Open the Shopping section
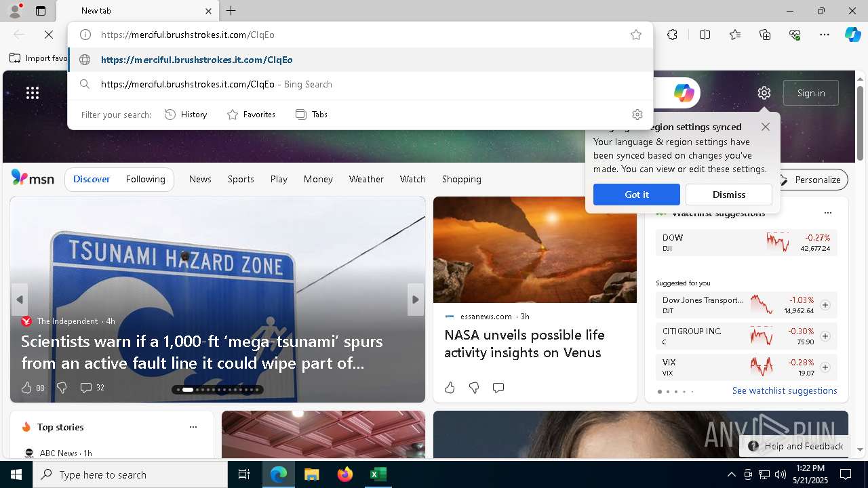 tap(462, 179)
